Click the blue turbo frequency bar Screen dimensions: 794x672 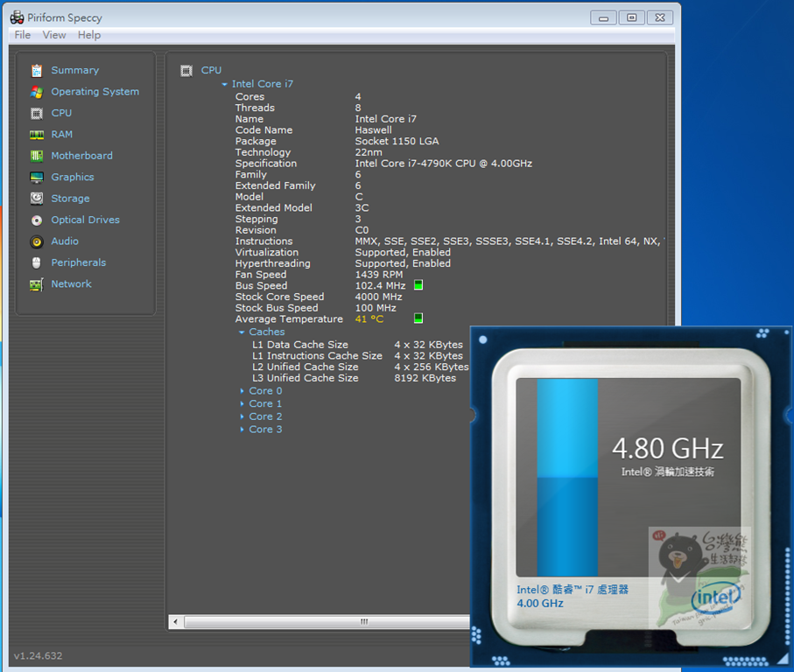click(567, 478)
